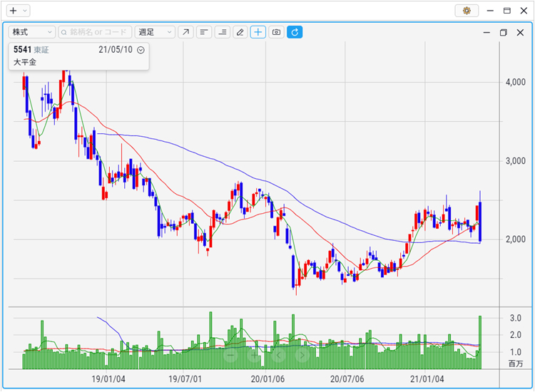535x392 pixels.
Task: Zoom in chart with faint plus button
Action: [x=255, y=356]
